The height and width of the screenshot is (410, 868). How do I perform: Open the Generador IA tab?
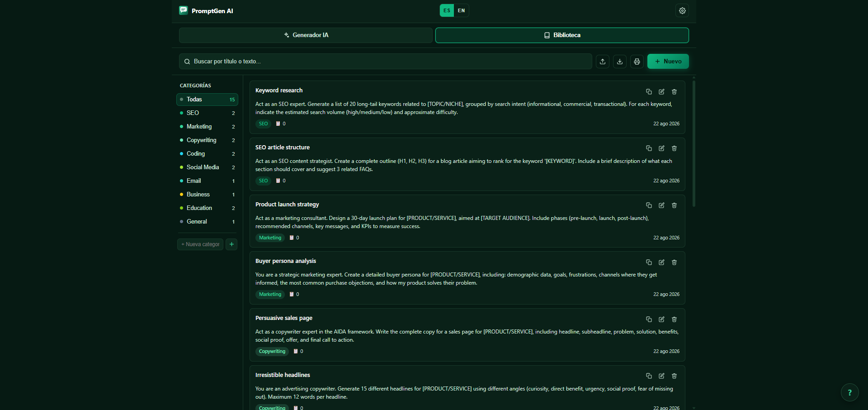pyautogui.click(x=306, y=35)
